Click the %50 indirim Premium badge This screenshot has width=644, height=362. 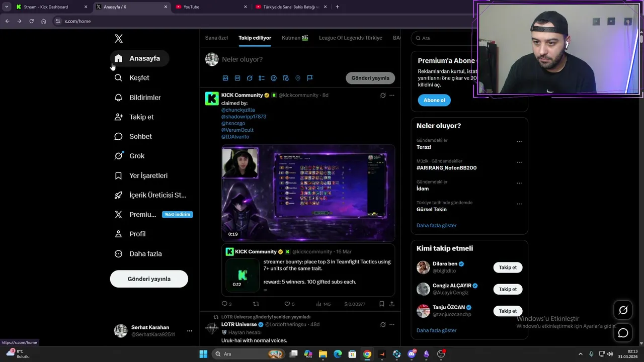click(x=178, y=215)
